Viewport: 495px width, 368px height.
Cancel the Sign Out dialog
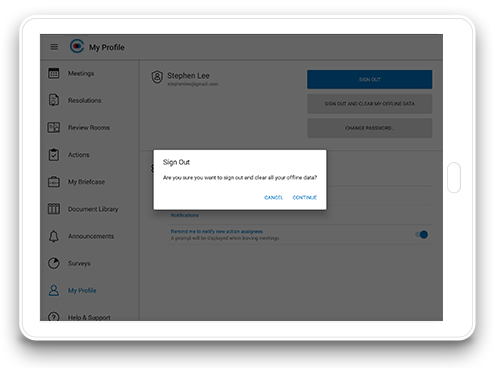coord(273,197)
